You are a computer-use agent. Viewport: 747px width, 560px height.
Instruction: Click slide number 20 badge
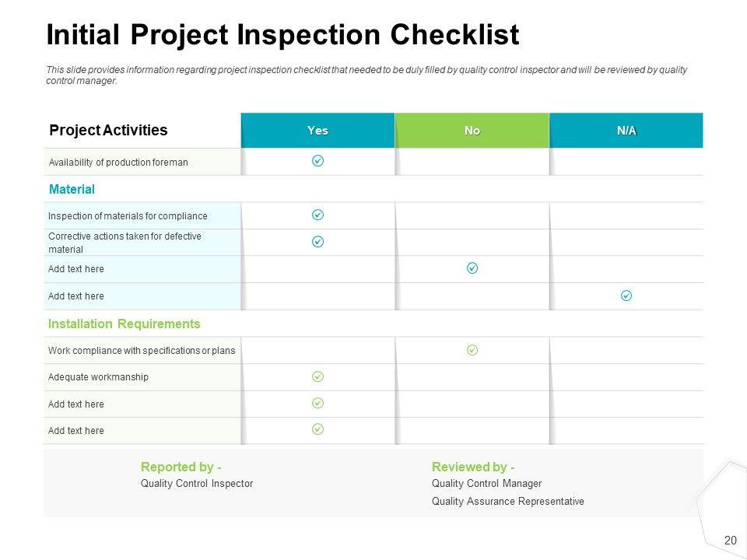pyautogui.click(x=730, y=541)
